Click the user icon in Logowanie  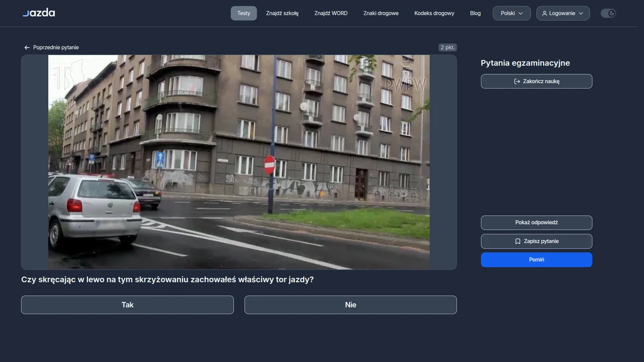[545, 13]
